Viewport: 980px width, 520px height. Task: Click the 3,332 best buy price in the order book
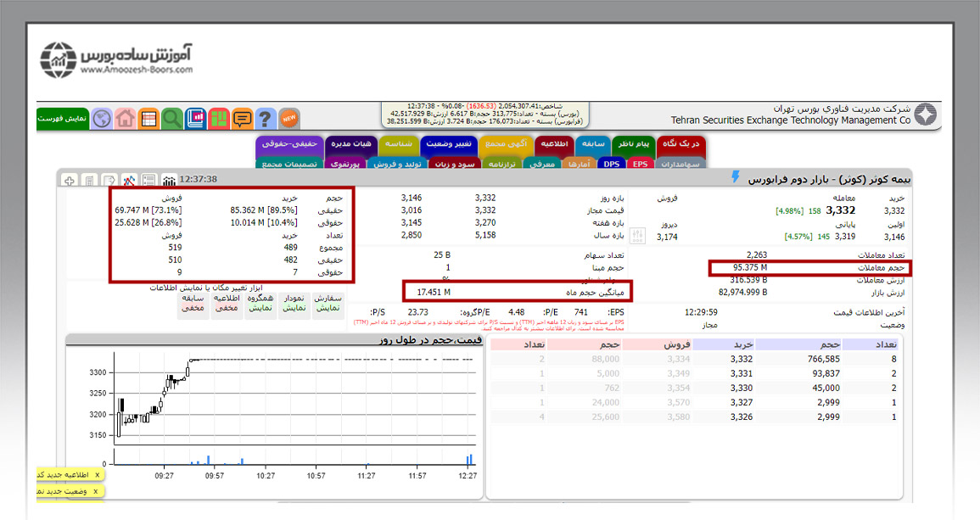(x=740, y=359)
